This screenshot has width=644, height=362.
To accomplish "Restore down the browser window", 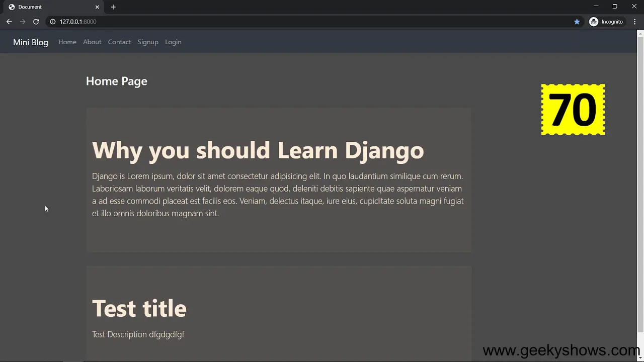I will pyautogui.click(x=615, y=7).
